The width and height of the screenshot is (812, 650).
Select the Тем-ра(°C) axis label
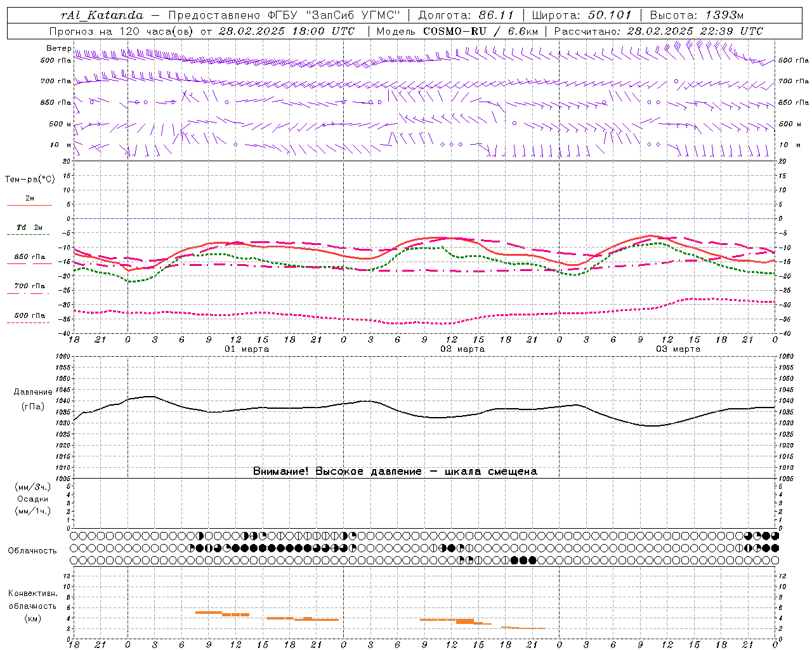pos(30,180)
